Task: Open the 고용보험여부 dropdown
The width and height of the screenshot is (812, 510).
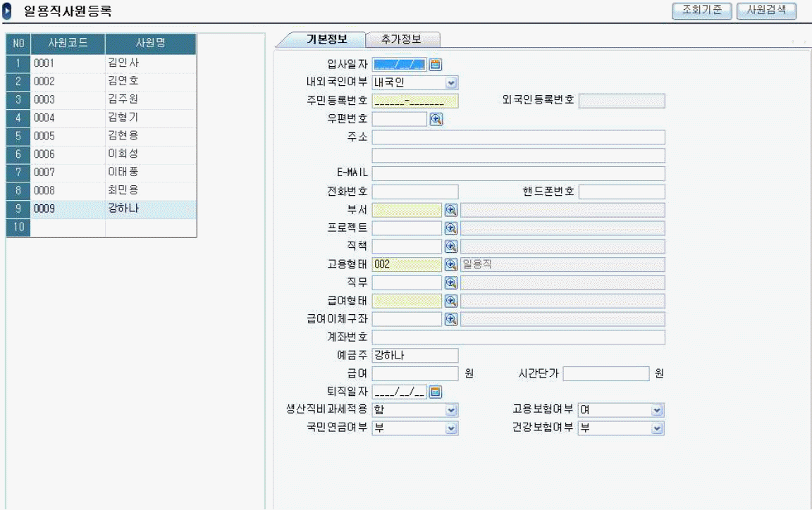Action: 657,410
